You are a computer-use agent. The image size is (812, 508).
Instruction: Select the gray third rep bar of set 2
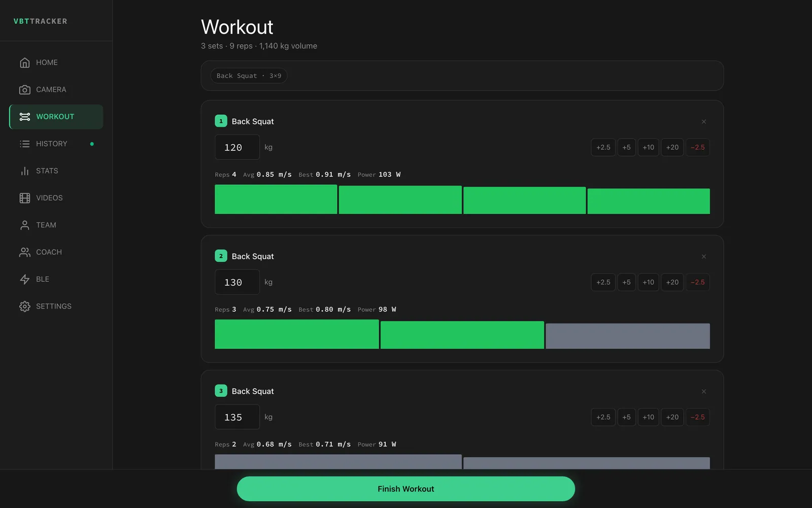click(628, 336)
